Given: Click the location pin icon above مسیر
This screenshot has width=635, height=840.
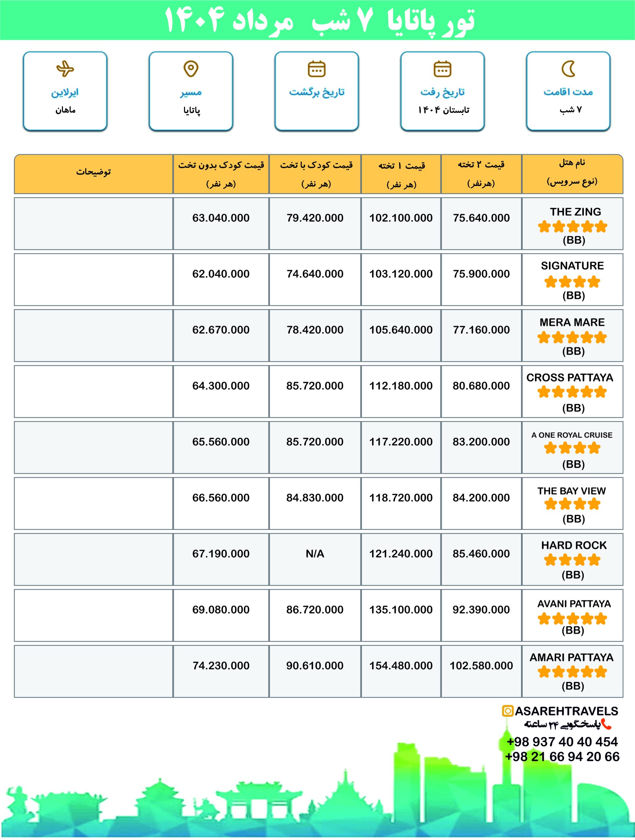Looking at the screenshot, I should (191, 69).
